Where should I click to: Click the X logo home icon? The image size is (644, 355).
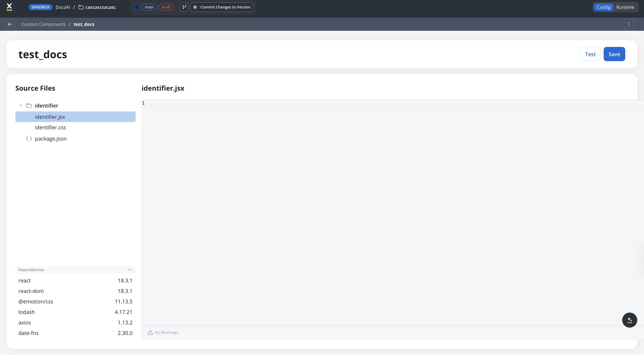9,7
